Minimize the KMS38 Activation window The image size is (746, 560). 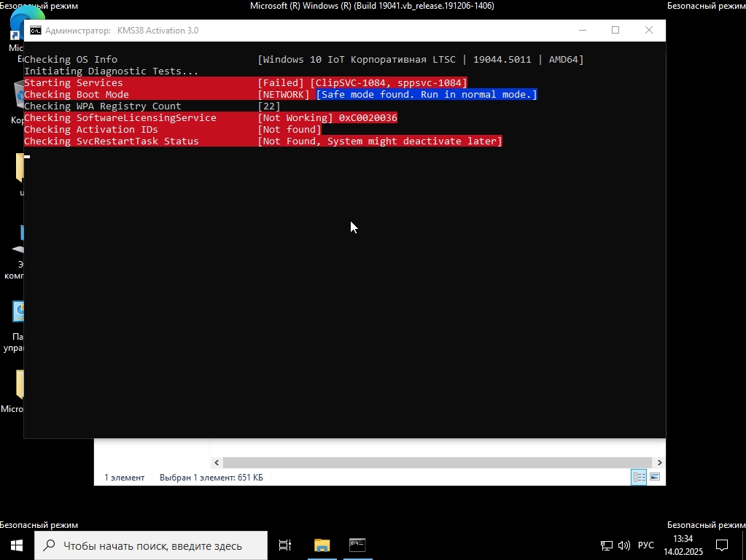(583, 30)
